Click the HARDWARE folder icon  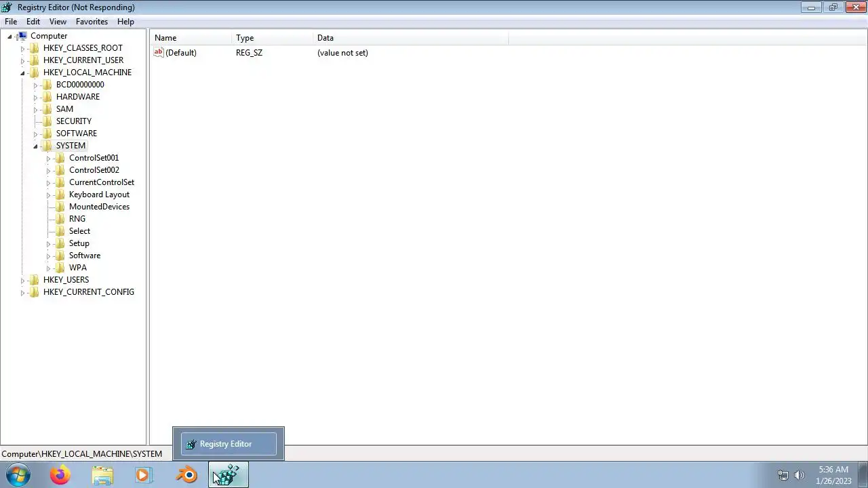click(47, 97)
